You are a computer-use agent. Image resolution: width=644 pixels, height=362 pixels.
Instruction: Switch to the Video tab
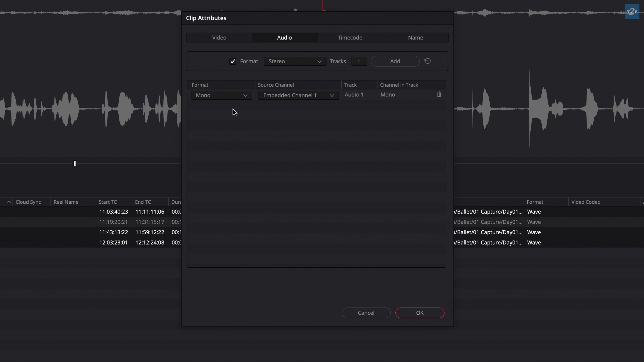(219, 38)
